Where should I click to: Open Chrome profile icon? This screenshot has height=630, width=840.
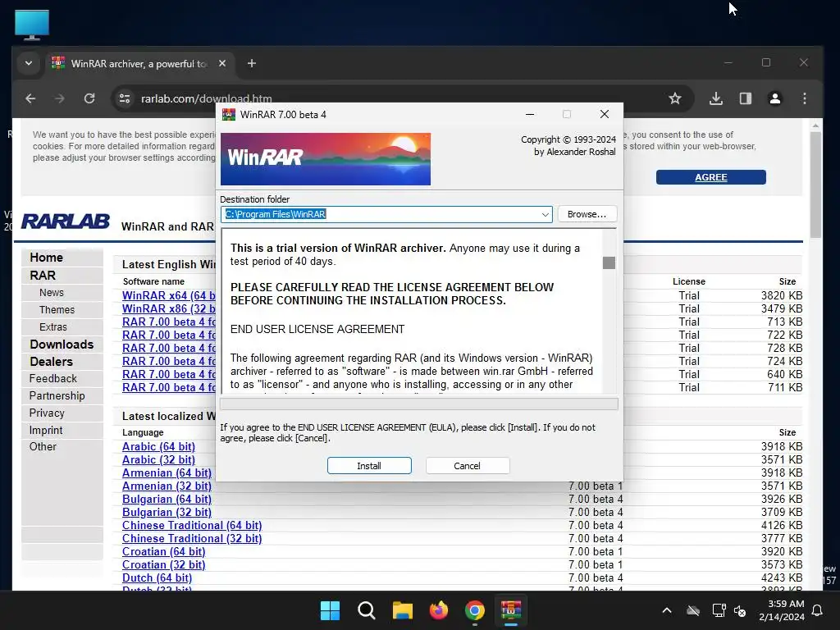click(x=774, y=98)
